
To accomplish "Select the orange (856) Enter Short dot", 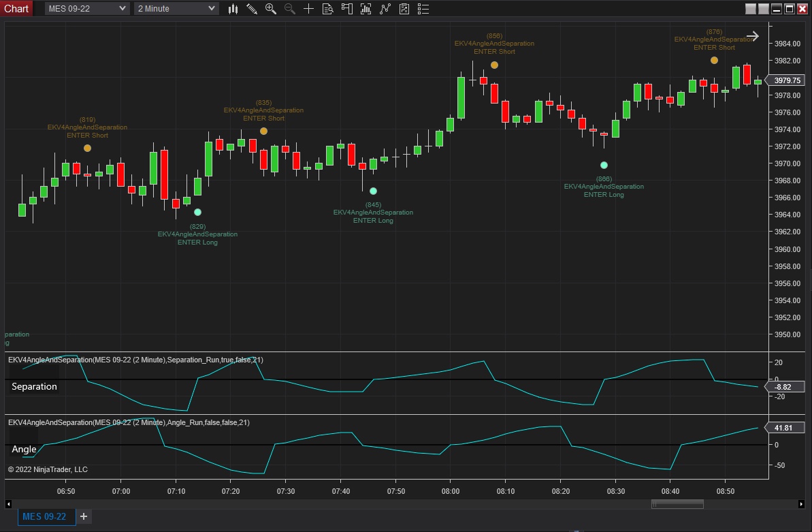I will tap(495, 65).
